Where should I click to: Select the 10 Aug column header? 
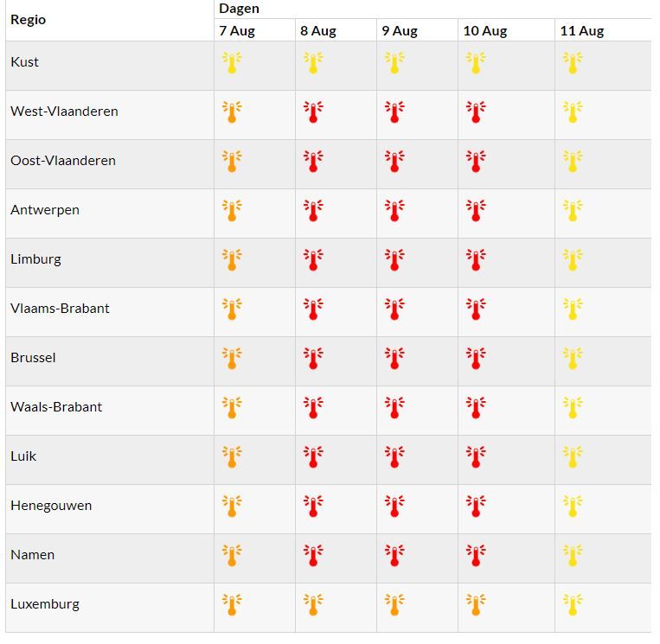(x=484, y=31)
